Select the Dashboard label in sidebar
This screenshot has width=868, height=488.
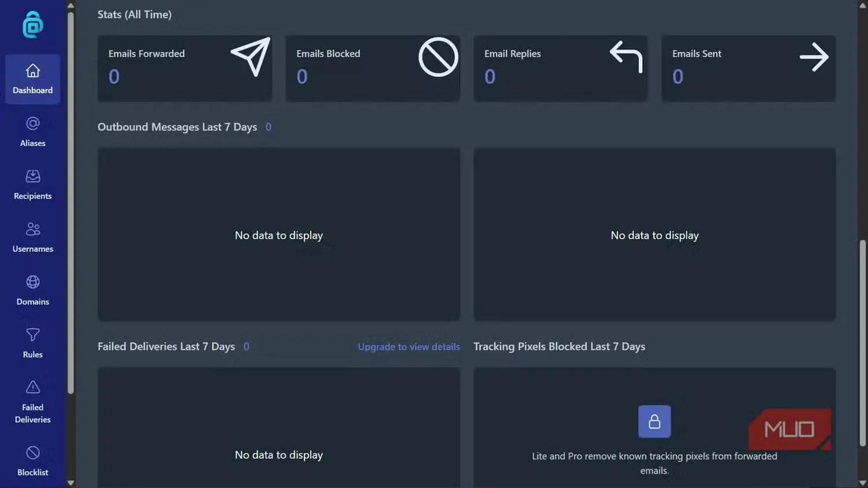point(33,90)
